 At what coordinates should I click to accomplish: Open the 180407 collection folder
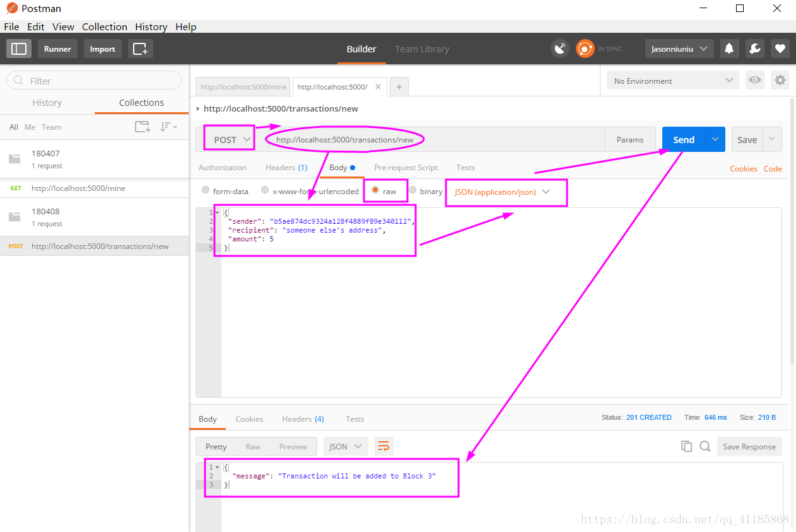[x=95, y=159]
